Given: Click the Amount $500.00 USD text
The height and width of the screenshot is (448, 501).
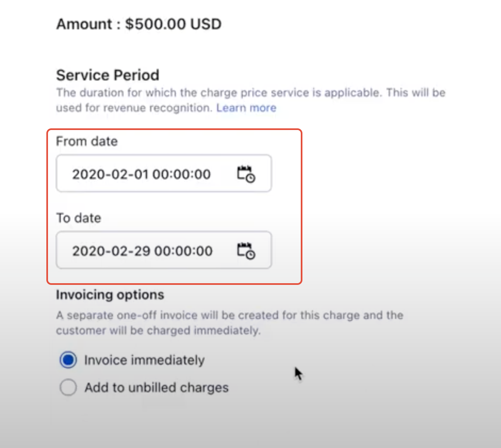Looking at the screenshot, I should pos(139,24).
